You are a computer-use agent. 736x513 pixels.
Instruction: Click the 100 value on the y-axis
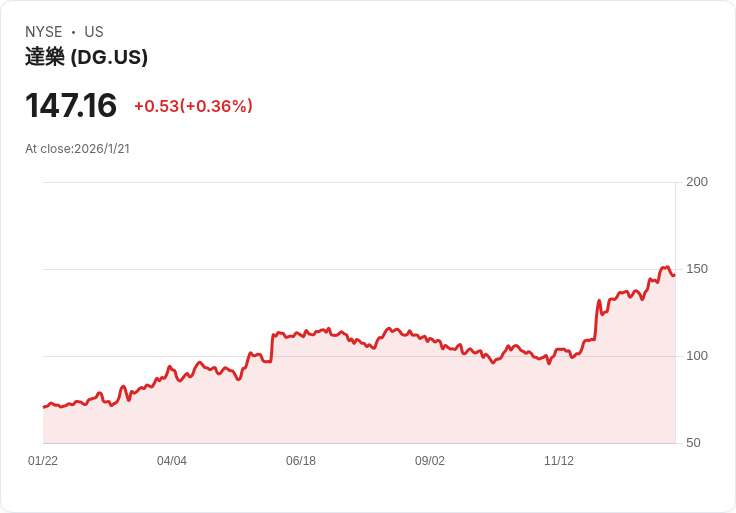tap(697, 356)
